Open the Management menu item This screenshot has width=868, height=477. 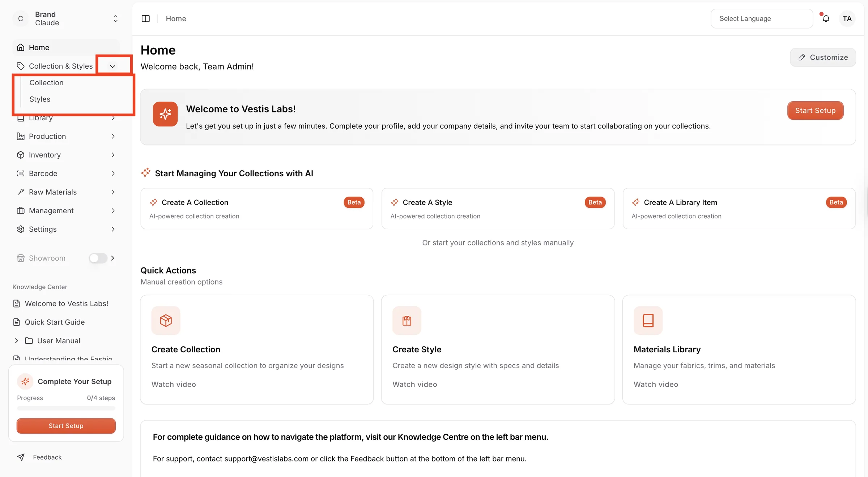point(66,211)
